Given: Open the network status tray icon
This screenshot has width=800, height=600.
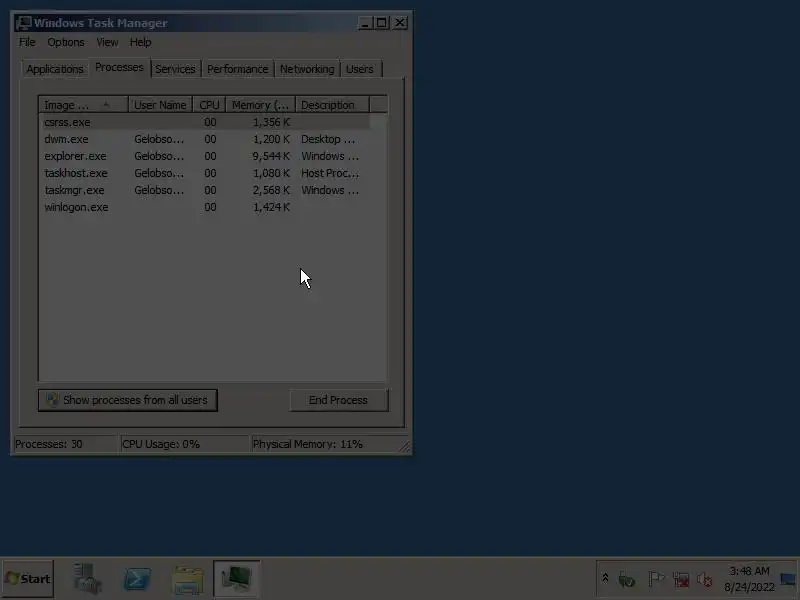Looking at the screenshot, I should point(681,580).
